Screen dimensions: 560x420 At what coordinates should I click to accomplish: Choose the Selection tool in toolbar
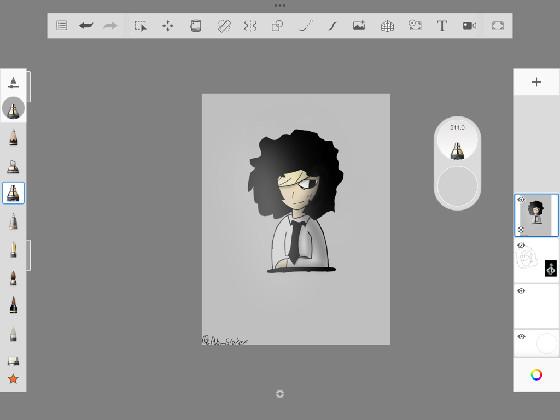coord(140,26)
